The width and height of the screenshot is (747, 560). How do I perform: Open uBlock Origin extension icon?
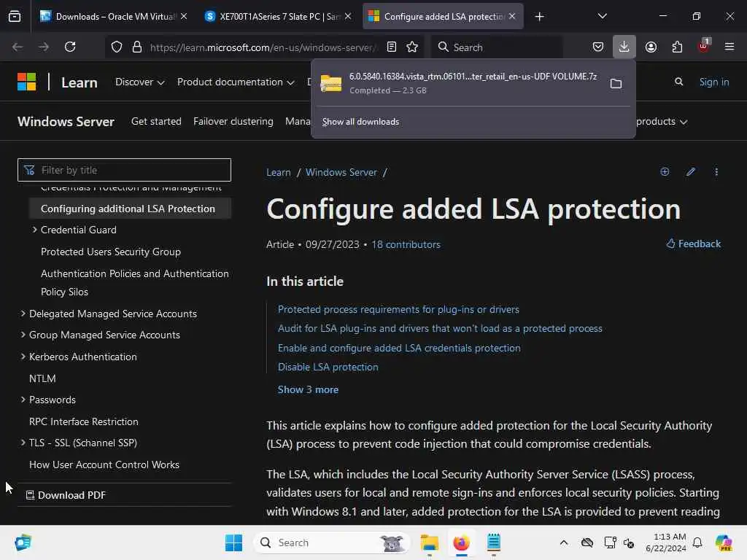pyautogui.click(x=704, y=46)
